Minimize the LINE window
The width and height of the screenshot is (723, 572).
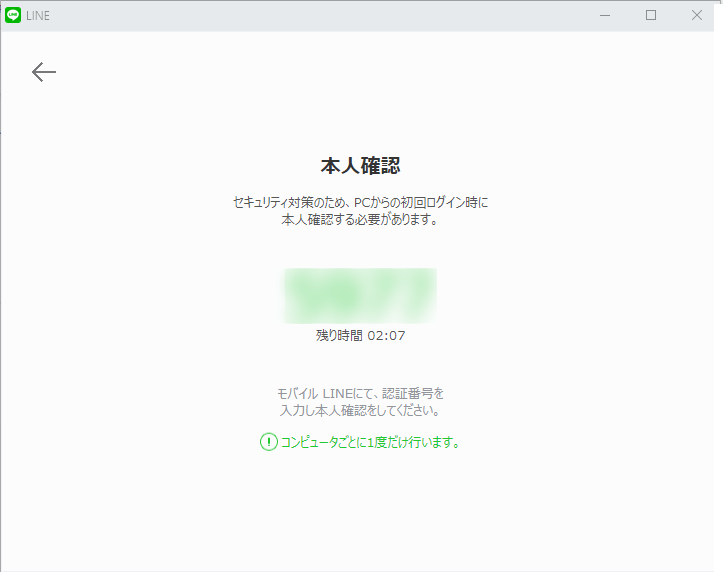(605, 15)
